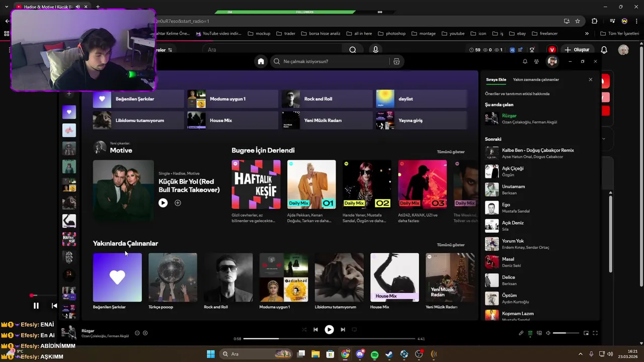Open Spotify from Windows taskbar

click(x=375, y=354)
